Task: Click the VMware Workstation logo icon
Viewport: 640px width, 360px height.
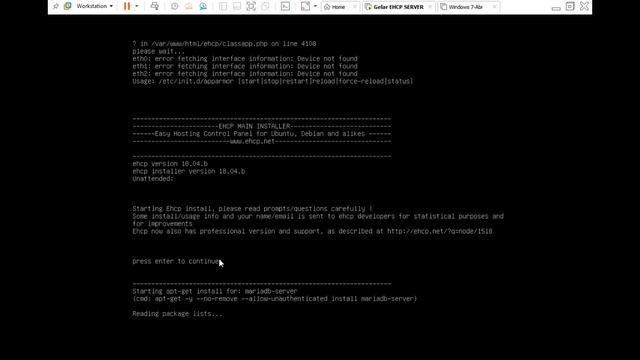Action: click(x=67, y=6)
